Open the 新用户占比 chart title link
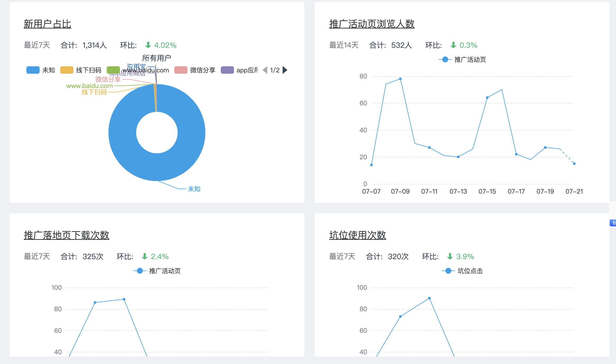 [x=48, y=24]
